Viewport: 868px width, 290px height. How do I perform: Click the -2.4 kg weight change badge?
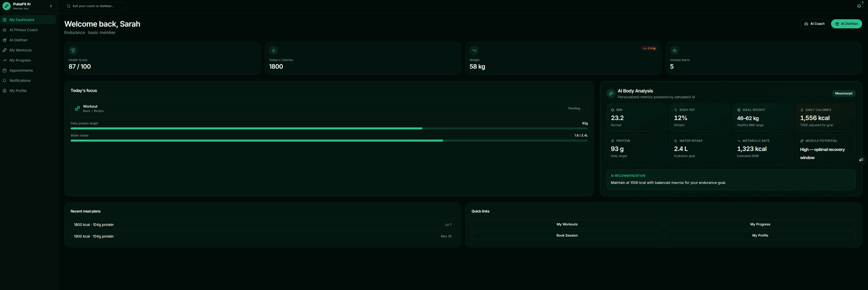(649, 49)
